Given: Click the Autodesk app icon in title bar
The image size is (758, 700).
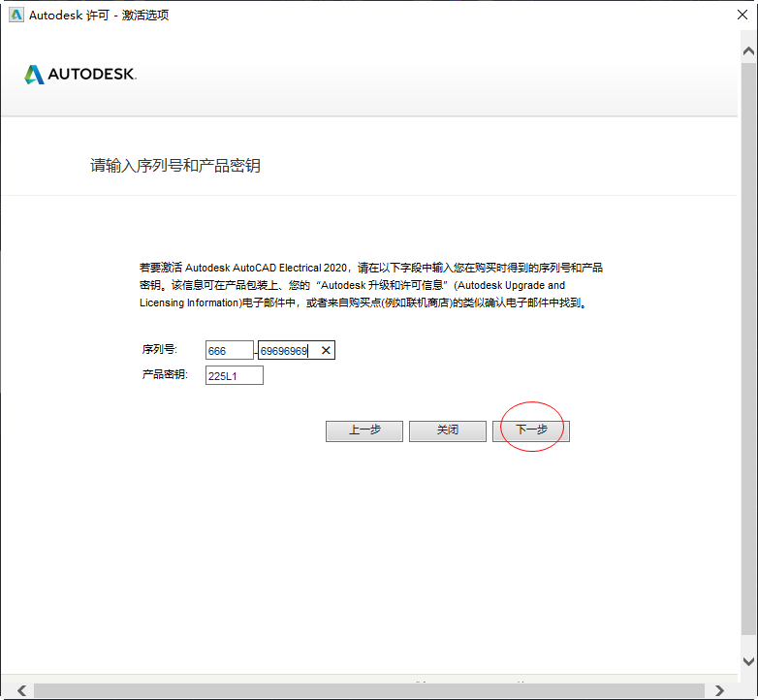Looking at the screenshot, I should coord(16,15).
